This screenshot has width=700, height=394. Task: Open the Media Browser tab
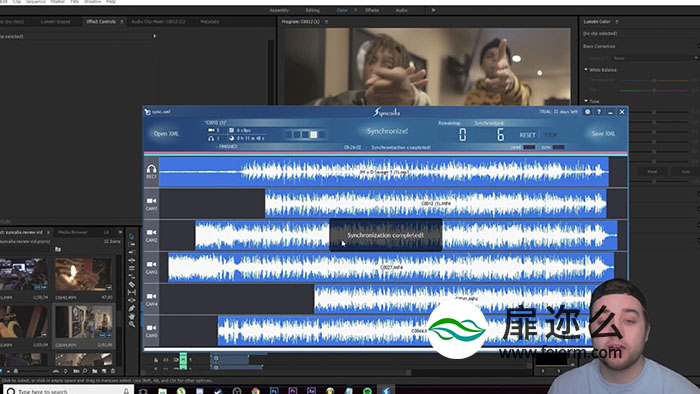(73, 232)
